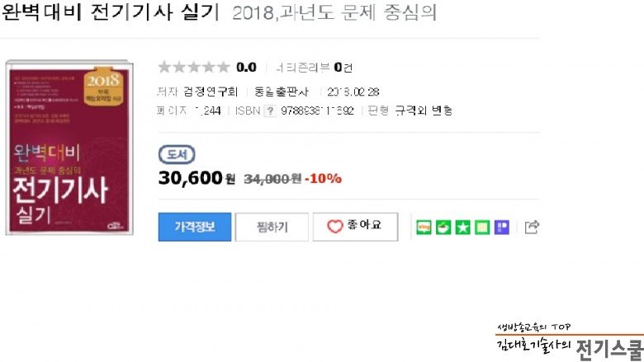644x362 pixels.
Task: Click the green star bookmark icon
Action: coord(462,228)
